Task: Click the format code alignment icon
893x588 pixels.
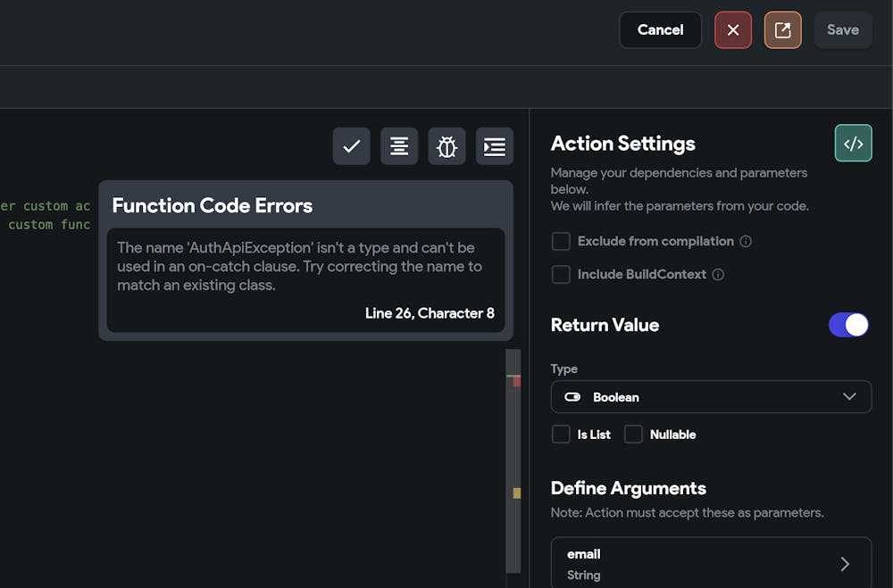Action: [x=399, y=146]
